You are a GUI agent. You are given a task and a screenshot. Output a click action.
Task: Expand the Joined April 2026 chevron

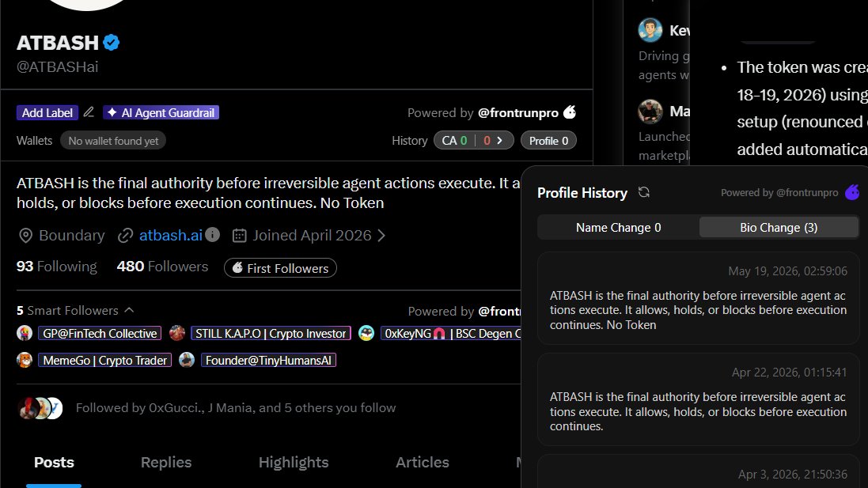pyautogui.click(x=381, y=235)
